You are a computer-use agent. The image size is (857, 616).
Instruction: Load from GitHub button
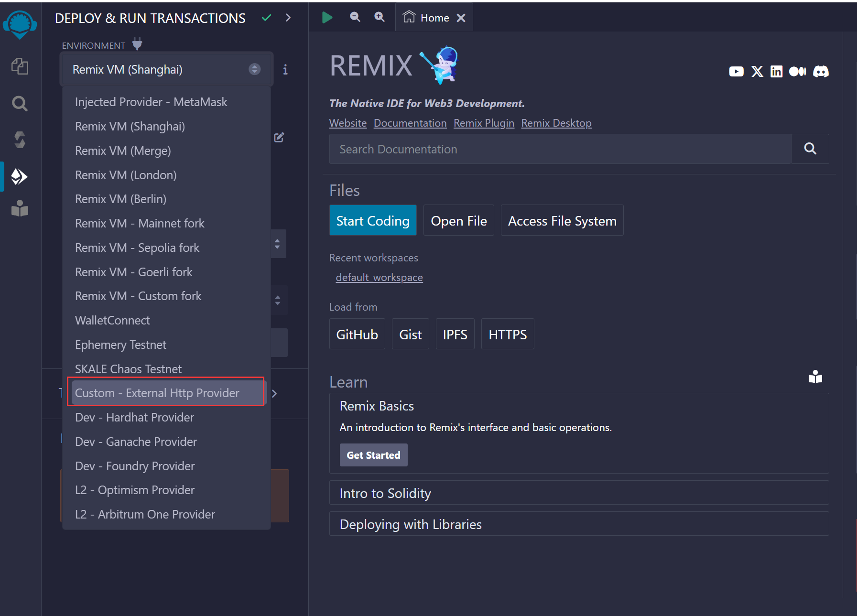[x=357, y=334]
